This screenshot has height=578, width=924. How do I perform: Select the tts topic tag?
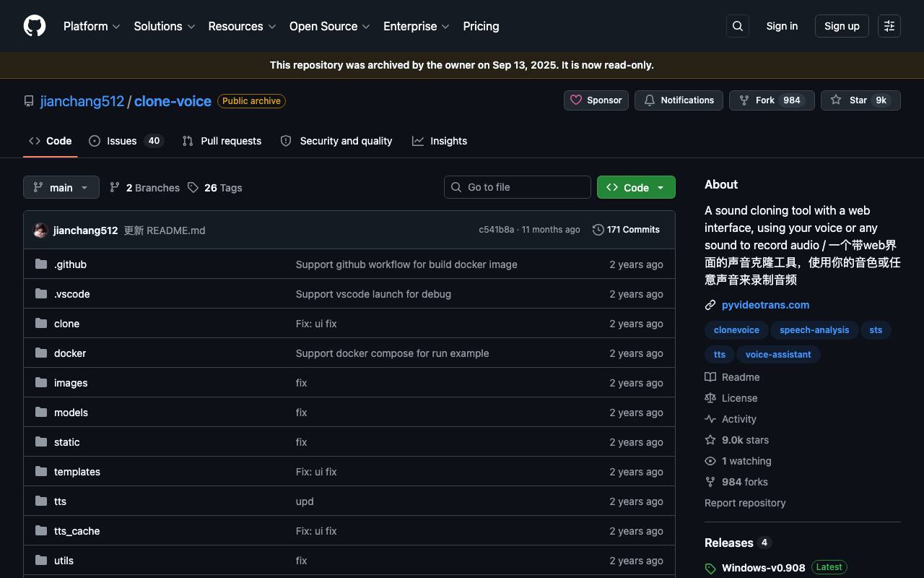[720, 355]
